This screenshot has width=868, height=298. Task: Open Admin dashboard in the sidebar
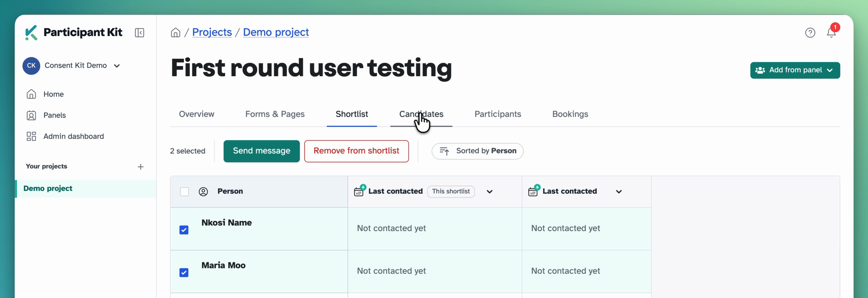click(x=74, y=136)
